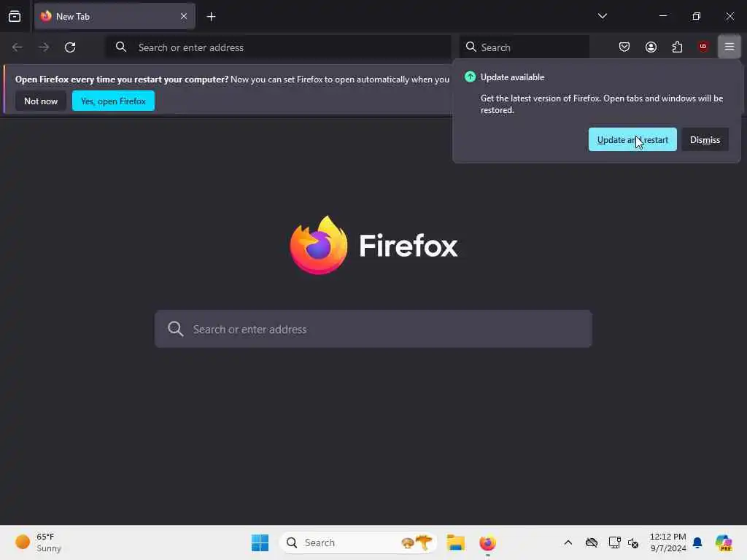This screenshot has width=747, height=560.
Task: Focus the top address bar field
Action: pos(278,47)
